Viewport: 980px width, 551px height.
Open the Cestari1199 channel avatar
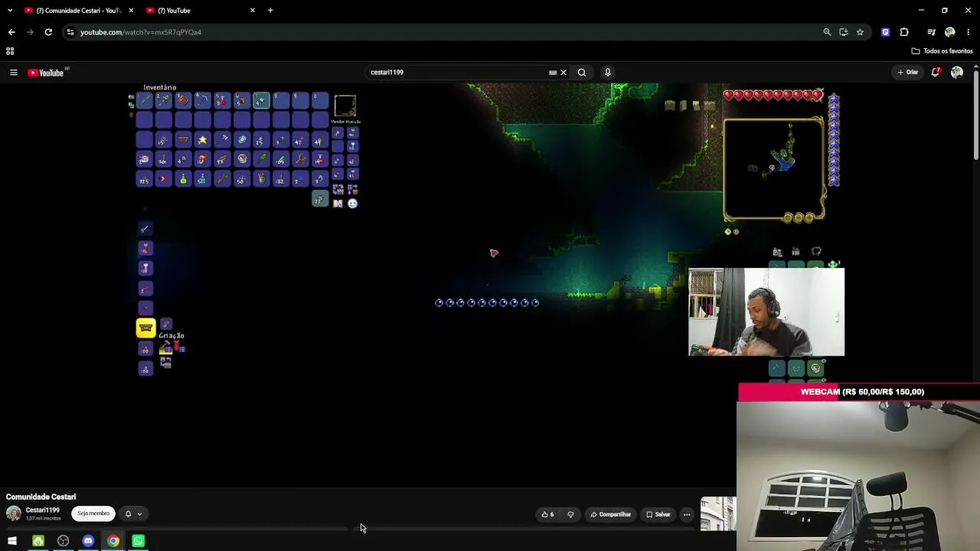pos(14,514)
